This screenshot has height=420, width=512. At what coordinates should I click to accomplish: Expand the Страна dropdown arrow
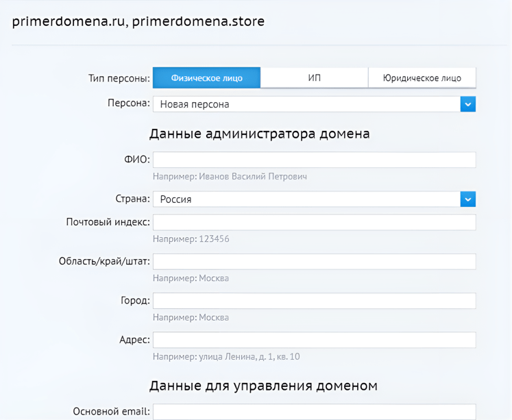coord(468,199)
